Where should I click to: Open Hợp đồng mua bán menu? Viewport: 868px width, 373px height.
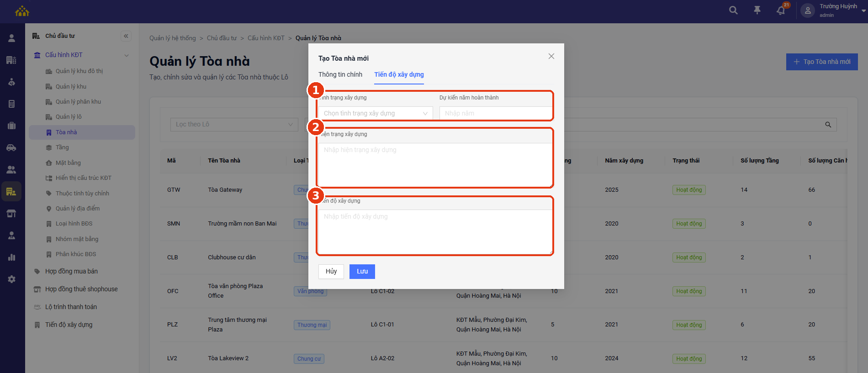71,271
